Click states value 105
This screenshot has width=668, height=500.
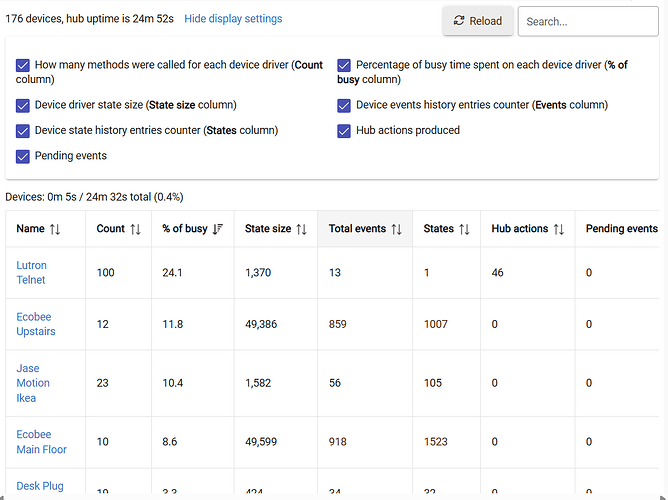(433, 383)
